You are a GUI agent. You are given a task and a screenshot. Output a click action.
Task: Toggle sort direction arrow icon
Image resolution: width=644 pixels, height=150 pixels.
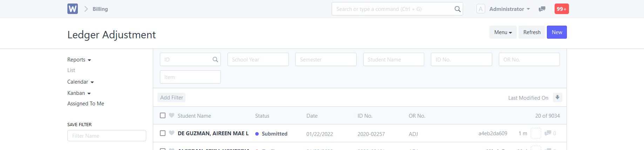[x=557, y=97]
